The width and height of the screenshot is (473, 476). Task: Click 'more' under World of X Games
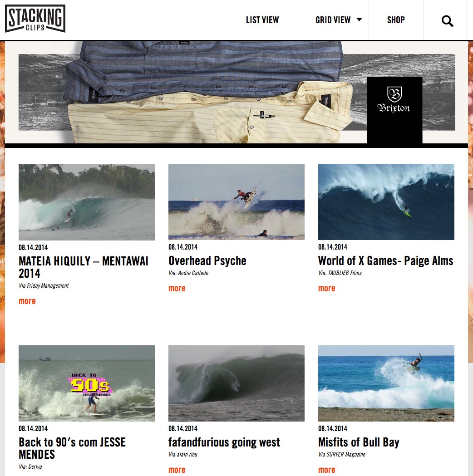click(x=327, y=289)
